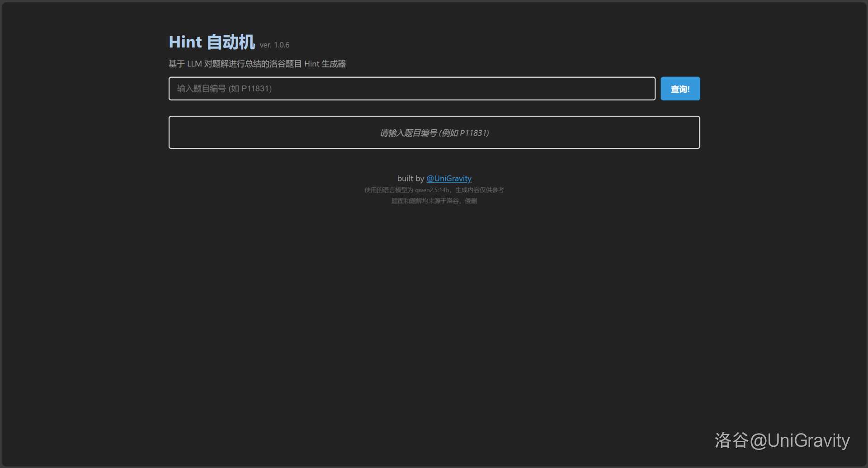
Task: Click '生成内容仅供参考' in the footer note
Action: coord(479,190)
